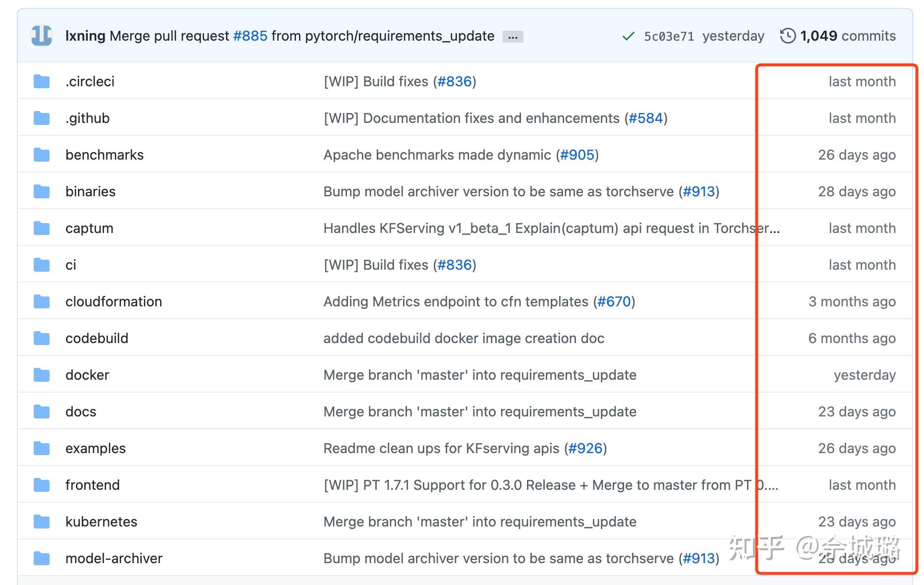
Task: Click the docker folder icon
Action: [41, 374]
